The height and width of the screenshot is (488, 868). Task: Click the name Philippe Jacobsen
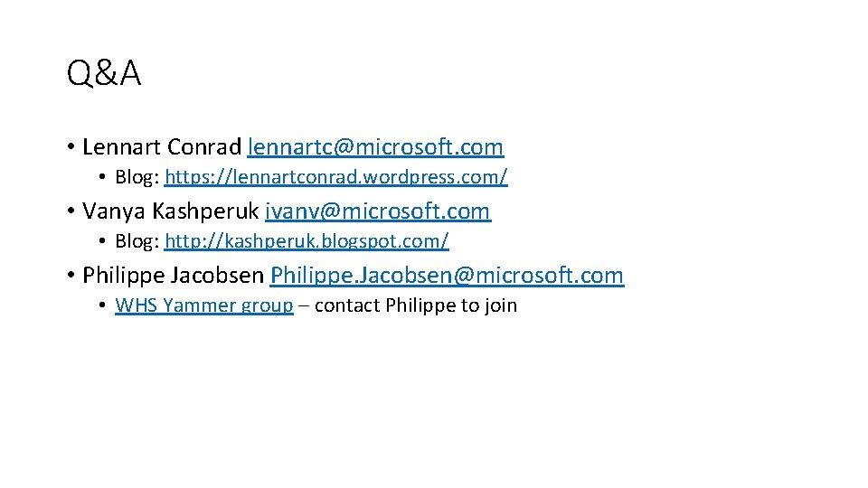[173, 276]
